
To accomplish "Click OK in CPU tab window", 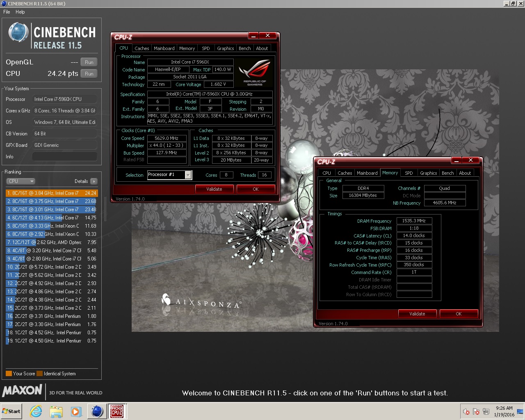I will pos(256,189).
